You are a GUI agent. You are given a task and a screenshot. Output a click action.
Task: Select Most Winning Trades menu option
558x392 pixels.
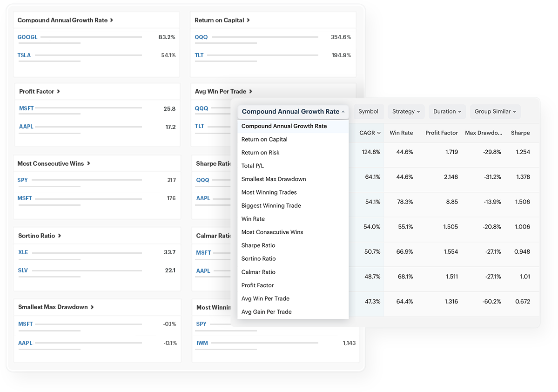click(293, 192)
